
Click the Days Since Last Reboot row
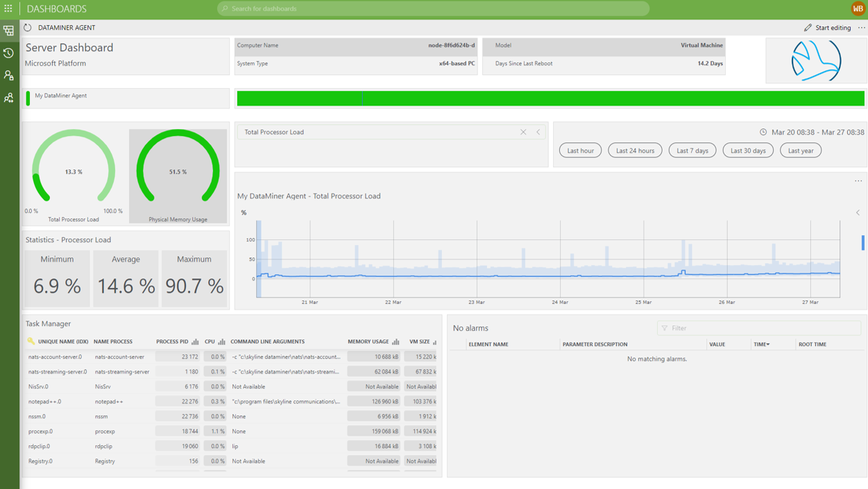604,64
